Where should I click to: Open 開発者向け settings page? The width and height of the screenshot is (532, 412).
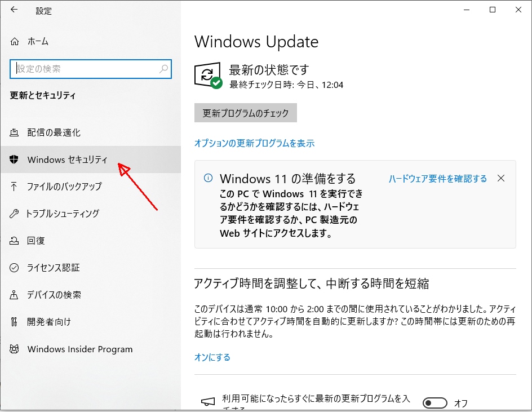(49, 322)
